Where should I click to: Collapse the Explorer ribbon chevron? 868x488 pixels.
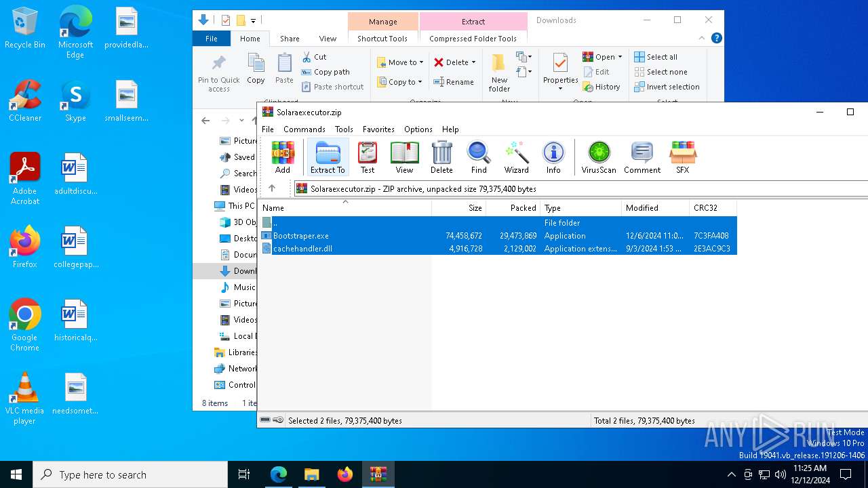[x=702, y=39]
